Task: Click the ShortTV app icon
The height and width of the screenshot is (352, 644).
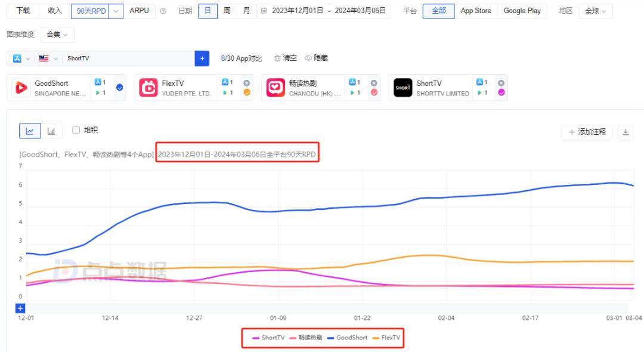Action: (403, 88)
